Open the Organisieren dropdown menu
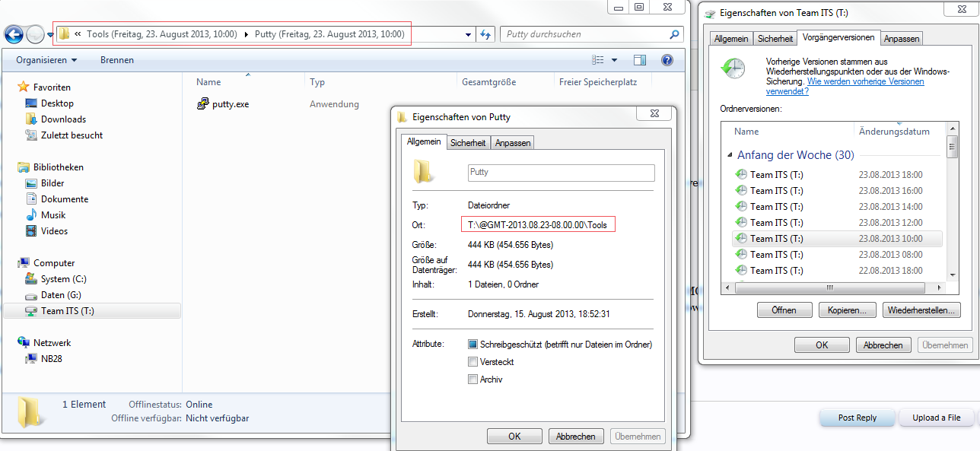 click(x=46, y=60)
